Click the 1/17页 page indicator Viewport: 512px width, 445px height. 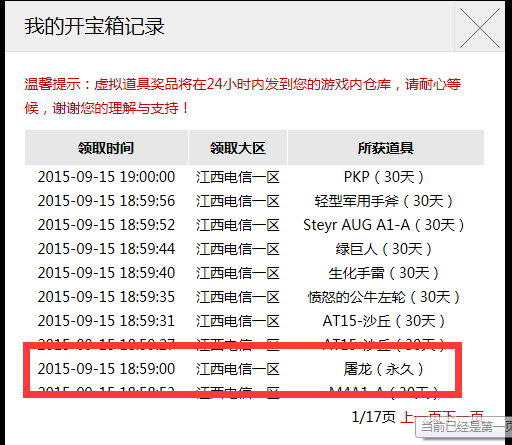[x=374, y=417]
